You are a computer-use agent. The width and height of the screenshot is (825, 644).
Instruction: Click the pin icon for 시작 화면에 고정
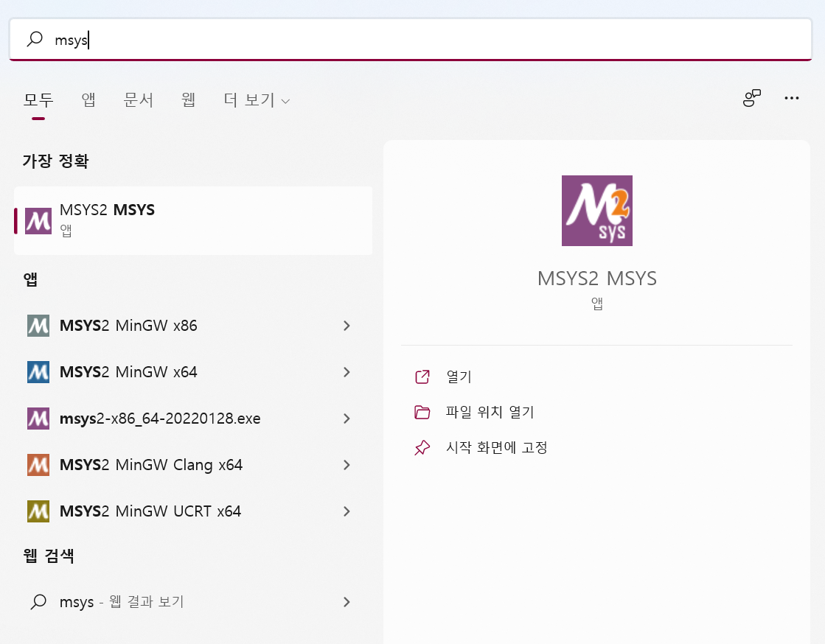click(x=422, y=447)
